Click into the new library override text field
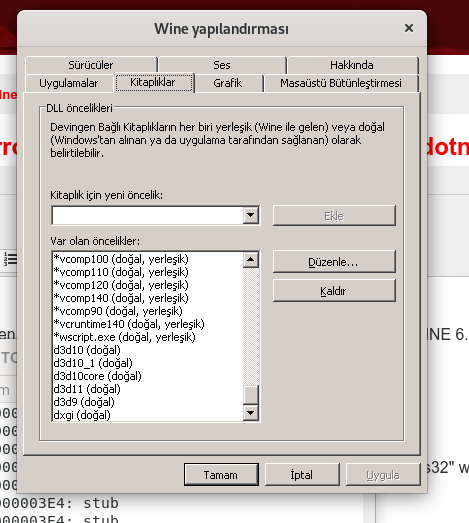This screenshot has width=469, height=523. [148, 215]
